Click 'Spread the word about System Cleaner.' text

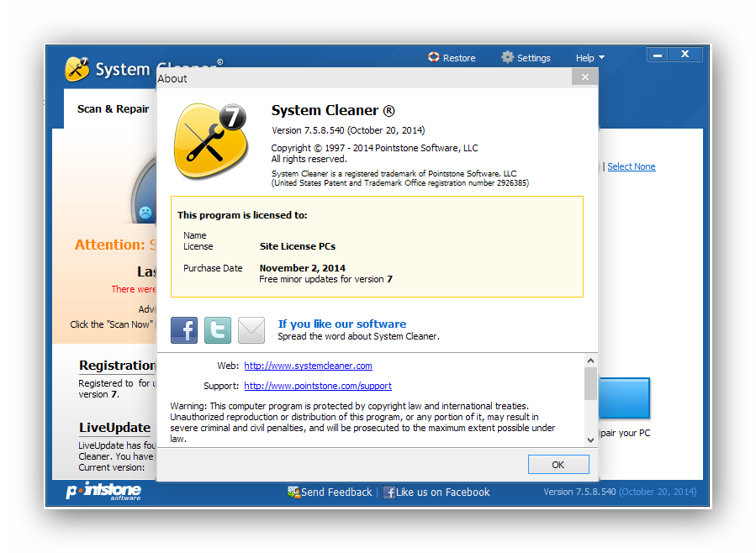[x=359, y=336]
